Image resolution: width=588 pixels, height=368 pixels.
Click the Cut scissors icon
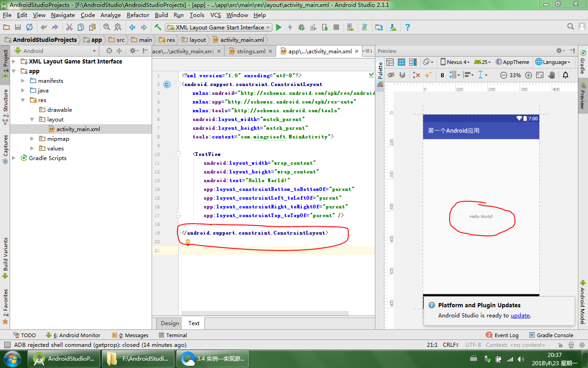pos(69,28)
